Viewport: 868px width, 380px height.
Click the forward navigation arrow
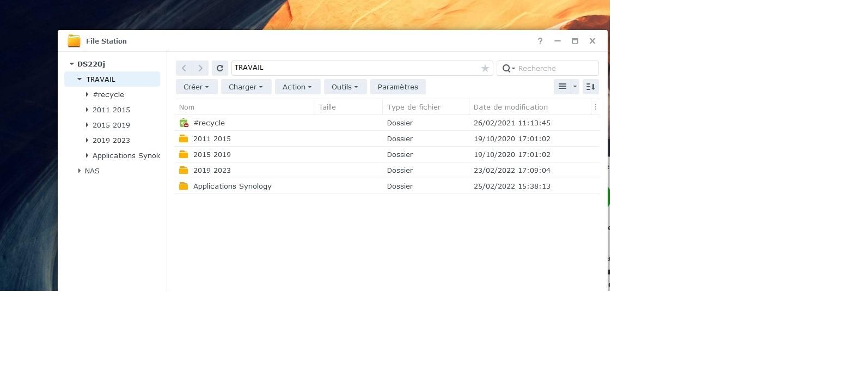coord(200,68)
